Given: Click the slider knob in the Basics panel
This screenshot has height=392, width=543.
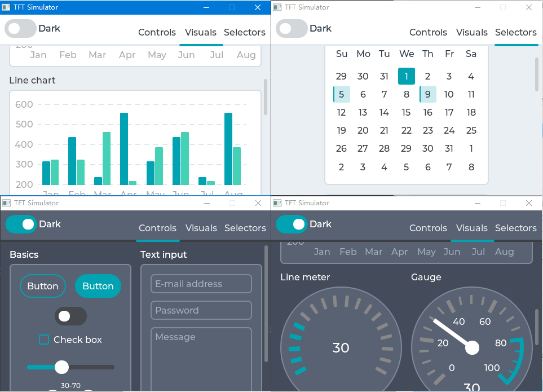Looking at the screenshot, I should tap(61, 367).
